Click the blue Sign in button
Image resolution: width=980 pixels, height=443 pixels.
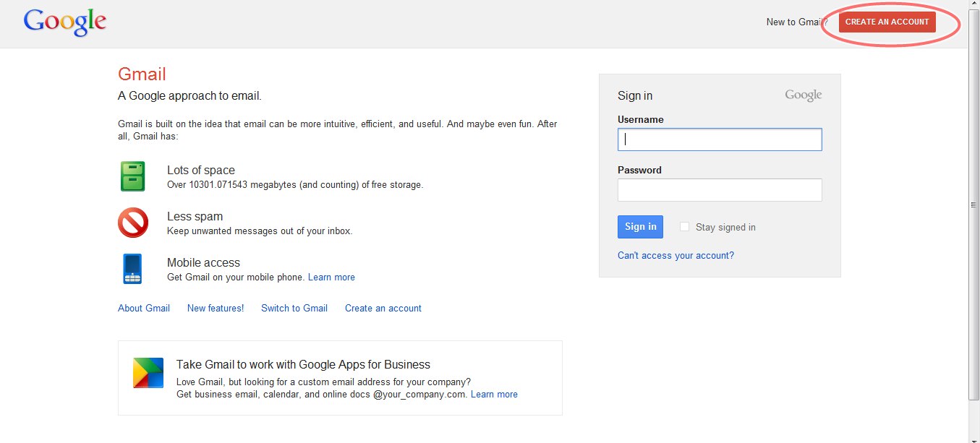(x=640, y=227)
